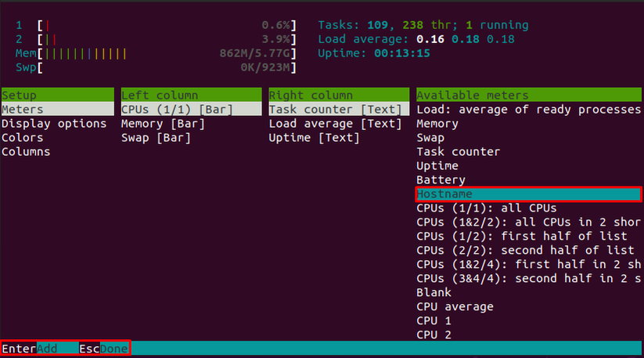Click the Load average line

click(x=416, y=39)
